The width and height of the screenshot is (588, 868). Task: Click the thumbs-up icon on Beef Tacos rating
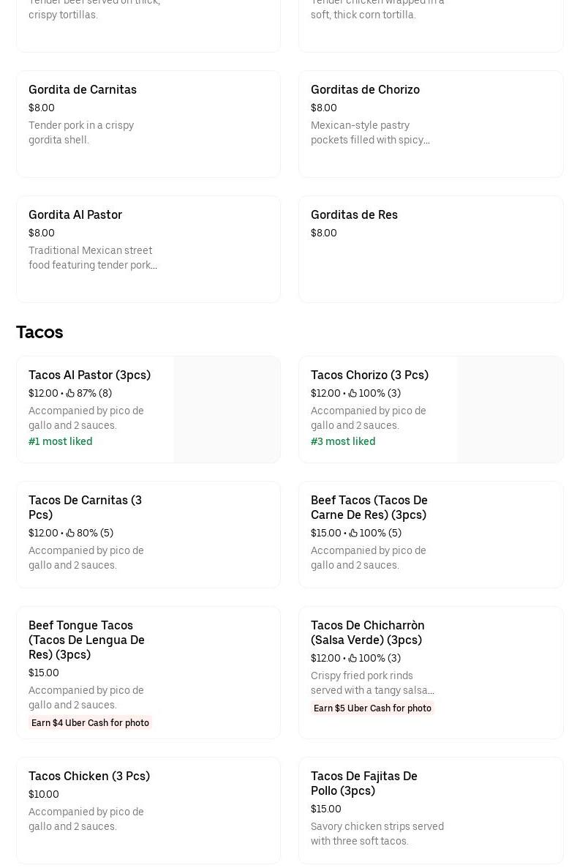[353, 533]
